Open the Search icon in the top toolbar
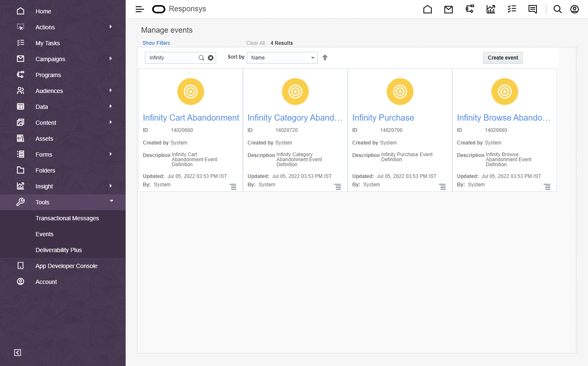Viewport: 588px width, 366px height. 557,9
